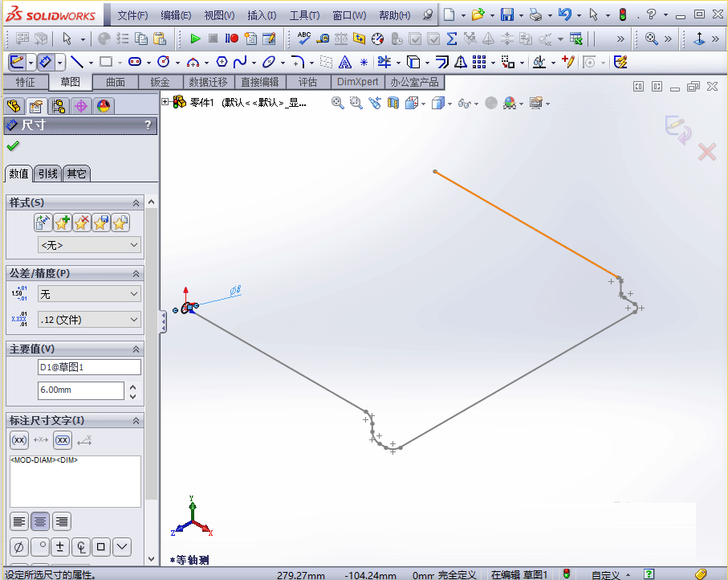
Task: Edit the dimension name field D1@草图1
Action: pyautogui.click(x=89, y=366)
